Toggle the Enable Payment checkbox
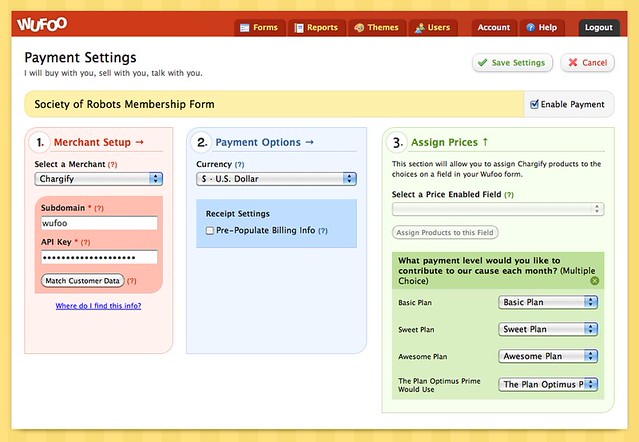 point(534,104)
